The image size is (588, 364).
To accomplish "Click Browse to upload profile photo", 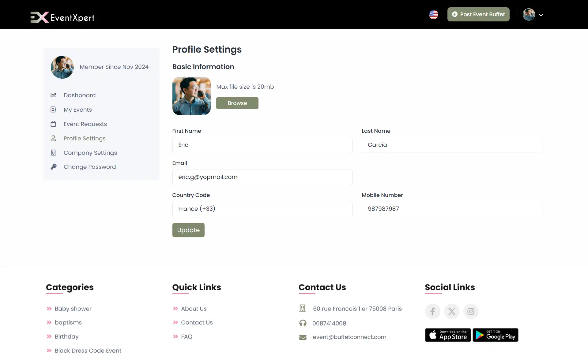I will click(x=237, y=103).
